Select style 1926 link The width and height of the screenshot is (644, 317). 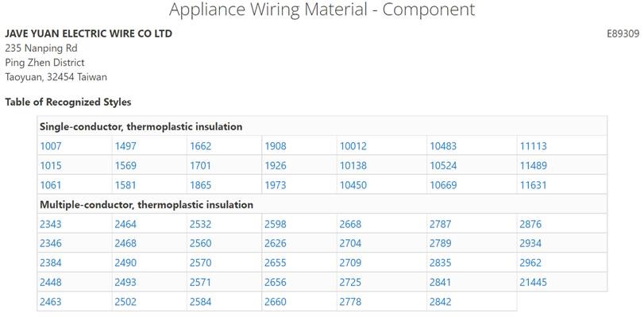(x=276, y=166)
